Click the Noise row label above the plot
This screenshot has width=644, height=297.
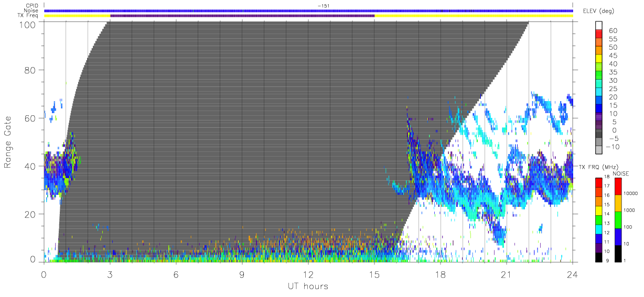tap(32, 10)
